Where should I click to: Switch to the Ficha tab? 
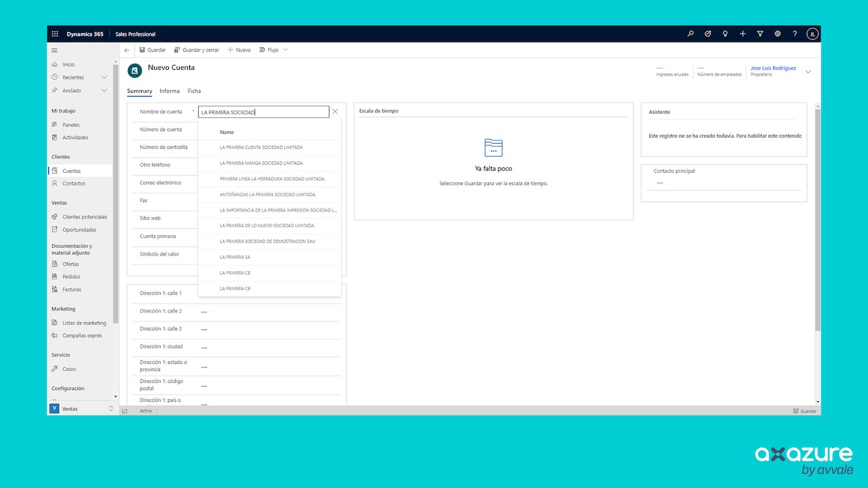point(194,91)
